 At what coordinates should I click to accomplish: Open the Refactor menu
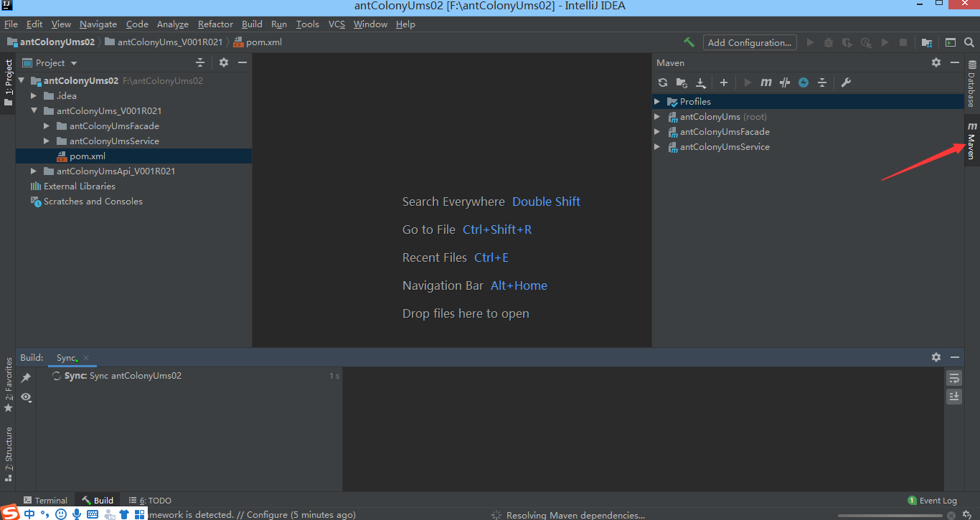(x=215, y=24)
